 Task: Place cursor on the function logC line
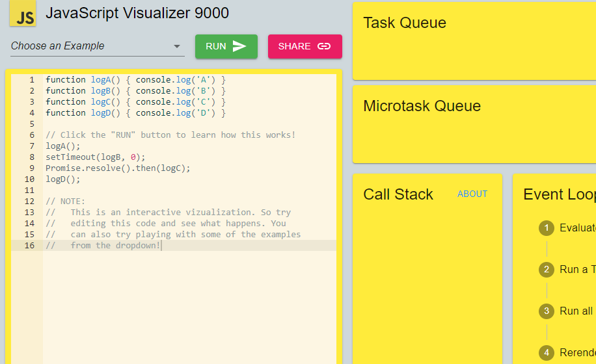tap(136, 101)
